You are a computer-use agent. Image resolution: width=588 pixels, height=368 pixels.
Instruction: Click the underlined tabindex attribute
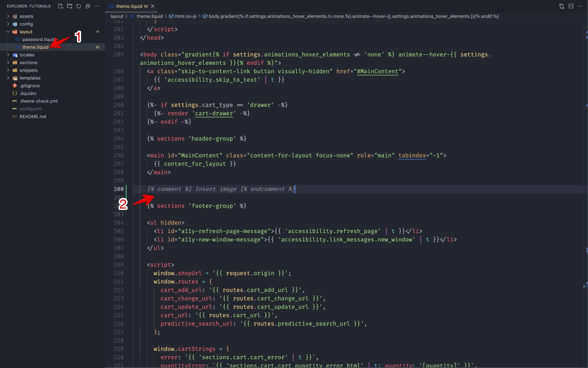click(x=412, y=156)
